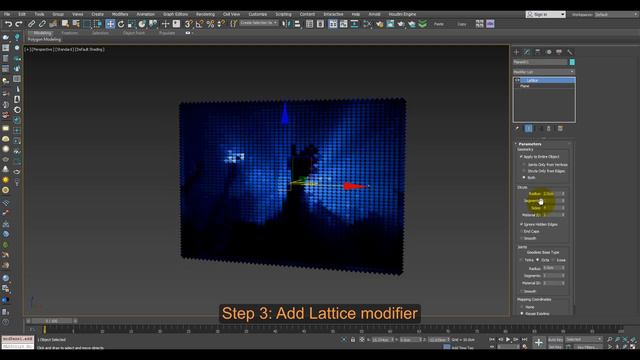
Task: Open the Utilities tab in Command Panel
Action: [570, 52]
